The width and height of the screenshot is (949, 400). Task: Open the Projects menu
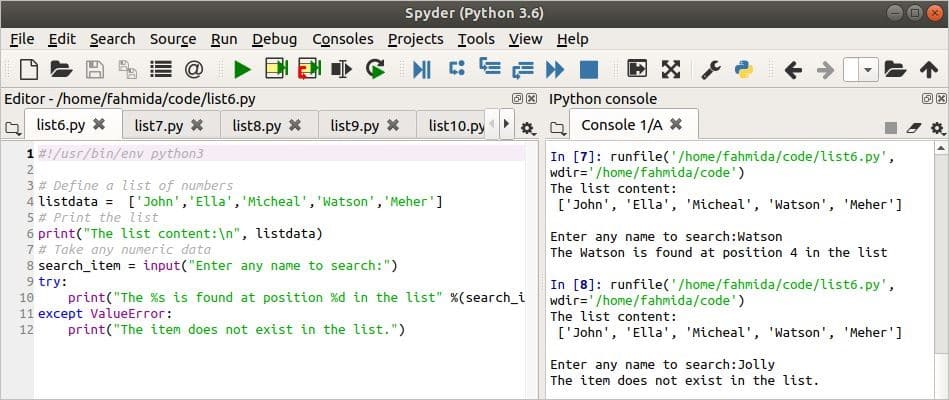point(415,39)
